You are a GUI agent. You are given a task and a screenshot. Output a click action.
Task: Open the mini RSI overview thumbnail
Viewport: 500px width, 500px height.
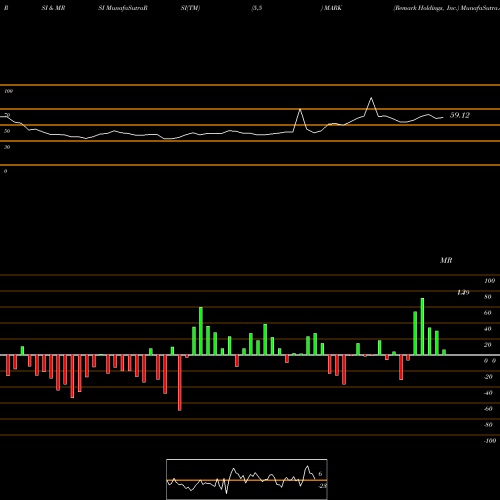point(247,479)
